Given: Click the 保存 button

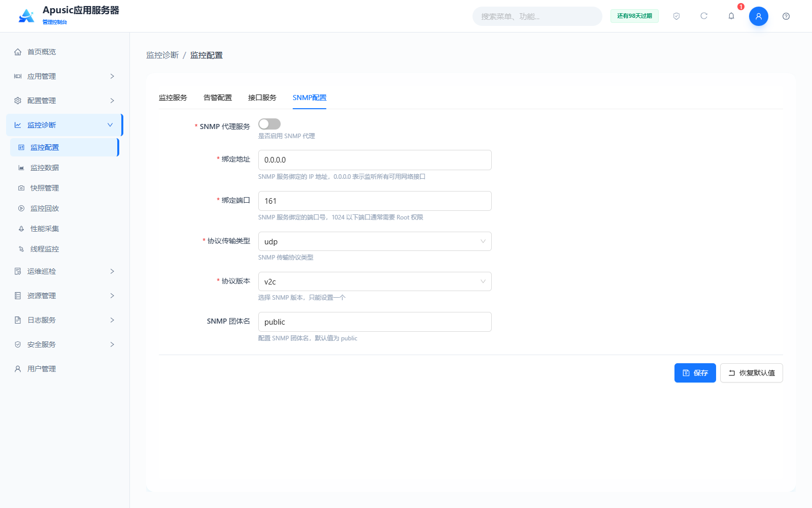Looking at the screenshot, I should tap(695, 373).
